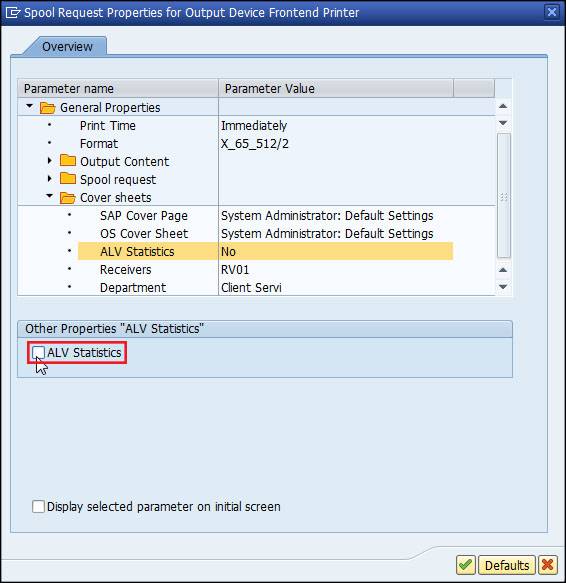Enable the ALV Statistics checkbox

tap(38, 352)
